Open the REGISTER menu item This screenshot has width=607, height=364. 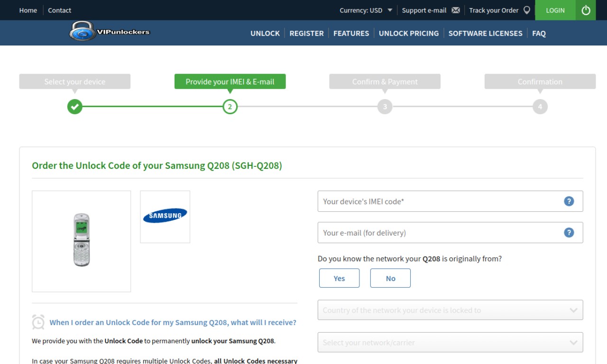coord(306,33)
